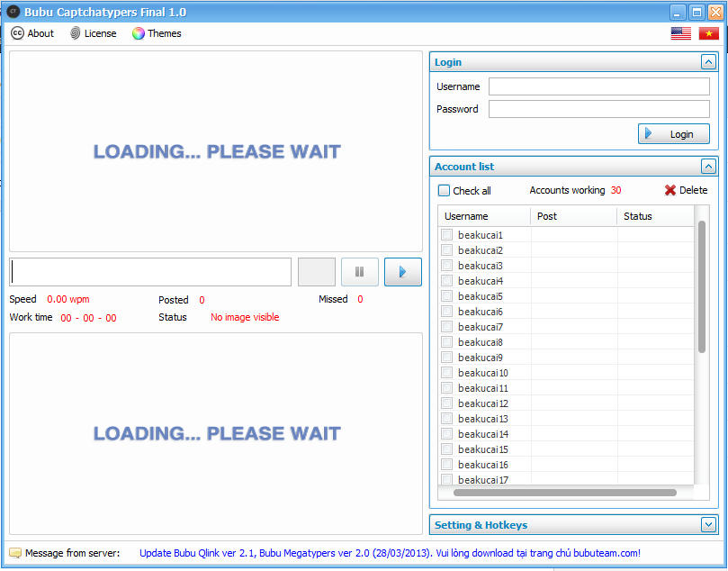The width and height of the screenshot is (728, 571).
Task: Click the red X Delete icon
Action: pos(670,190)
